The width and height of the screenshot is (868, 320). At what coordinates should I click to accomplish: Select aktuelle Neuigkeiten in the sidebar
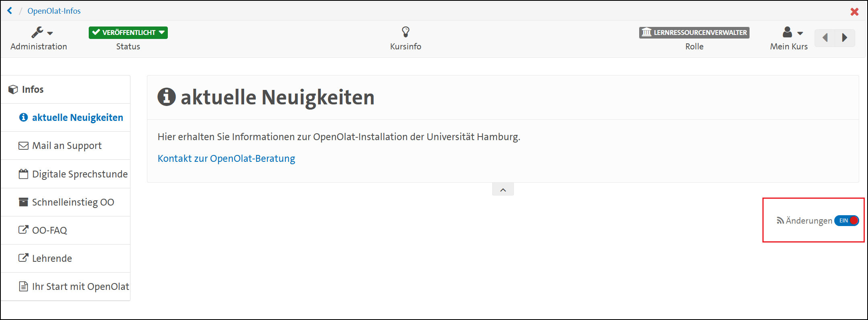tap(77, 118)
